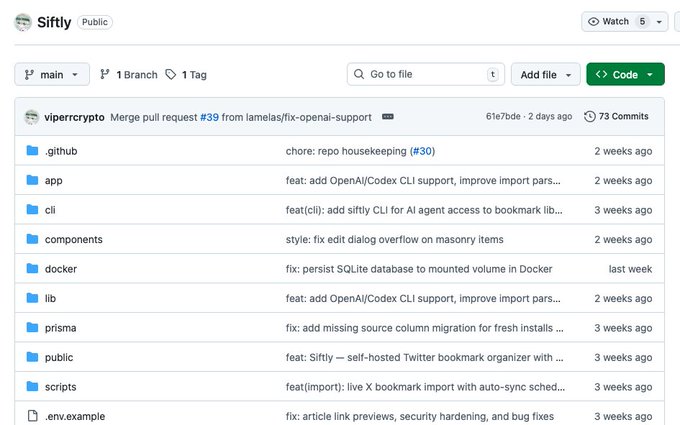Image resolution: width=680 pixels, height=425 pixels.
Task: Open the components folder
Action: [74, 239]
